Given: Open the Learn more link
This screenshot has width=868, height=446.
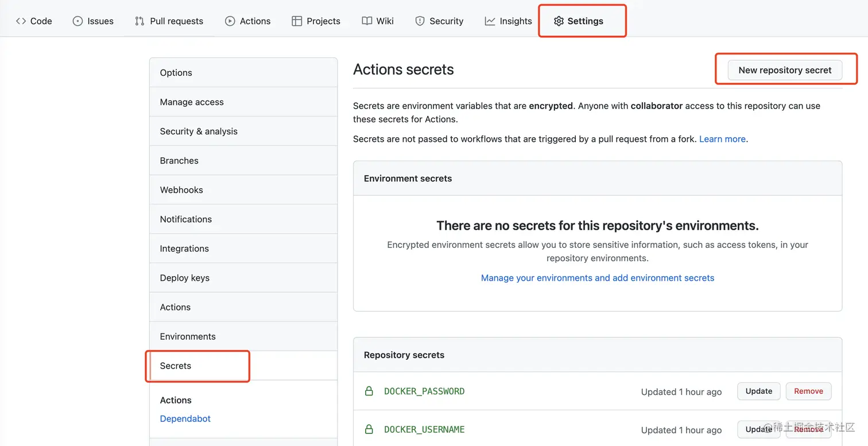Looking at the screenshot, I should (722, 139).
